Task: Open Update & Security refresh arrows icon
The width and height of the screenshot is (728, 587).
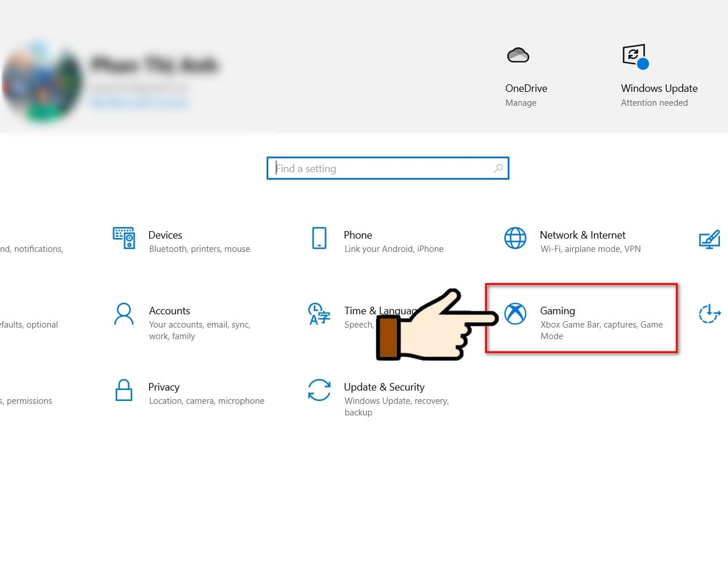Action: pyautogui.click(x=319, y=390)
